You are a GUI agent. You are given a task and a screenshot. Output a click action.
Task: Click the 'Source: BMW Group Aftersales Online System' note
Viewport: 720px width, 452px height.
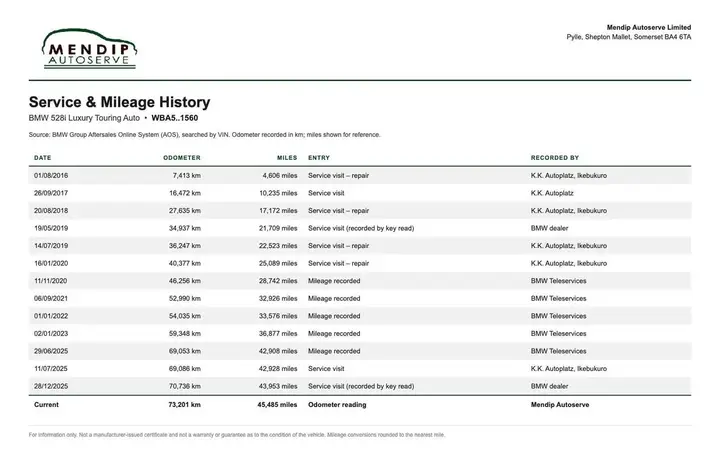204,135
